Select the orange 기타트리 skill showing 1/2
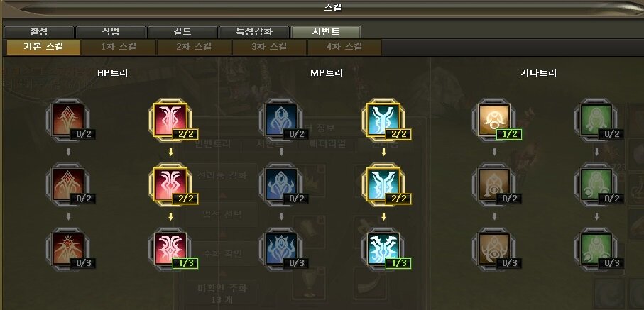 pos(494,119)
